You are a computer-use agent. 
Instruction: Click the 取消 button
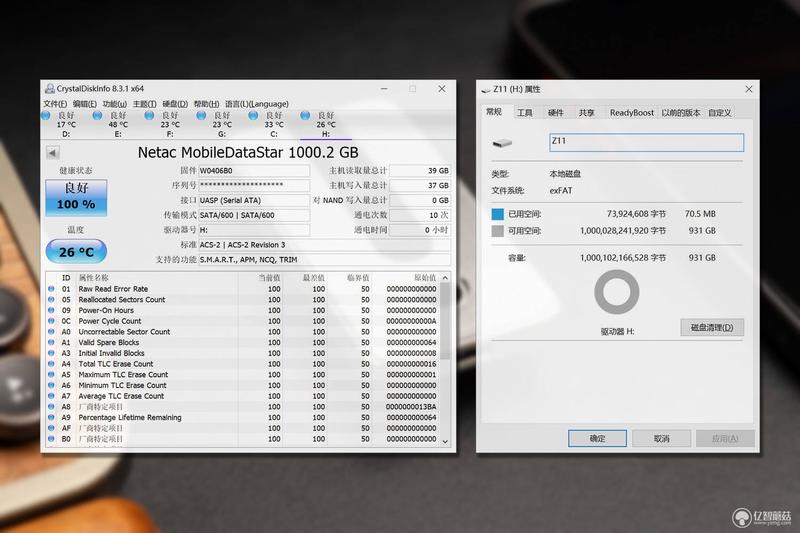pyautogui.click(x=661, y=438)
